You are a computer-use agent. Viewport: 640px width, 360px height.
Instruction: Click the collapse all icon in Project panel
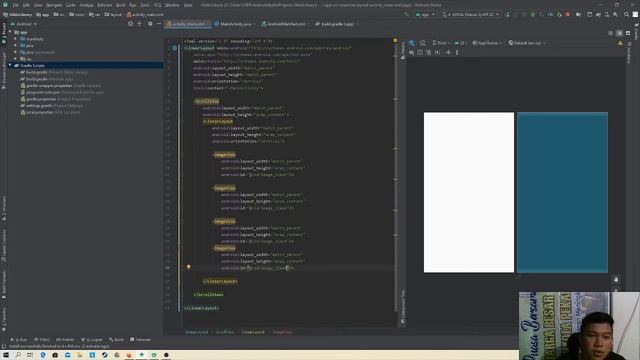(x=140, y=24)
